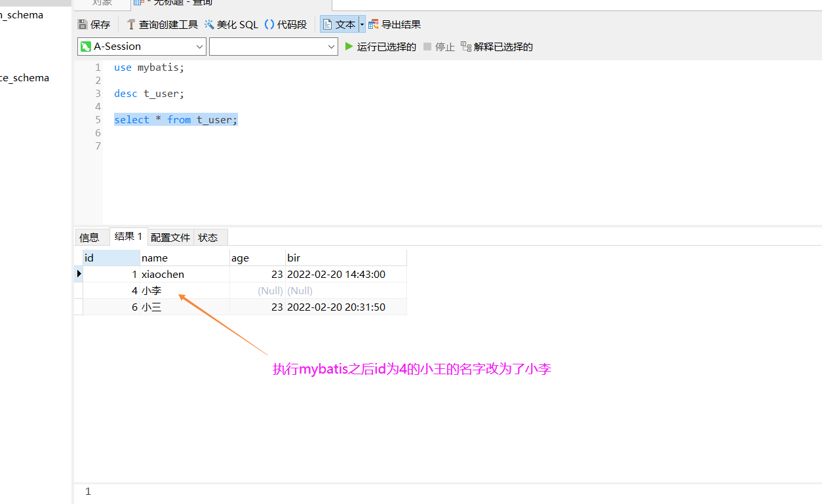Click the line 'use mybatis;' in the editor
The width and height of the screenshot is (822, 504).
point(149,67)
